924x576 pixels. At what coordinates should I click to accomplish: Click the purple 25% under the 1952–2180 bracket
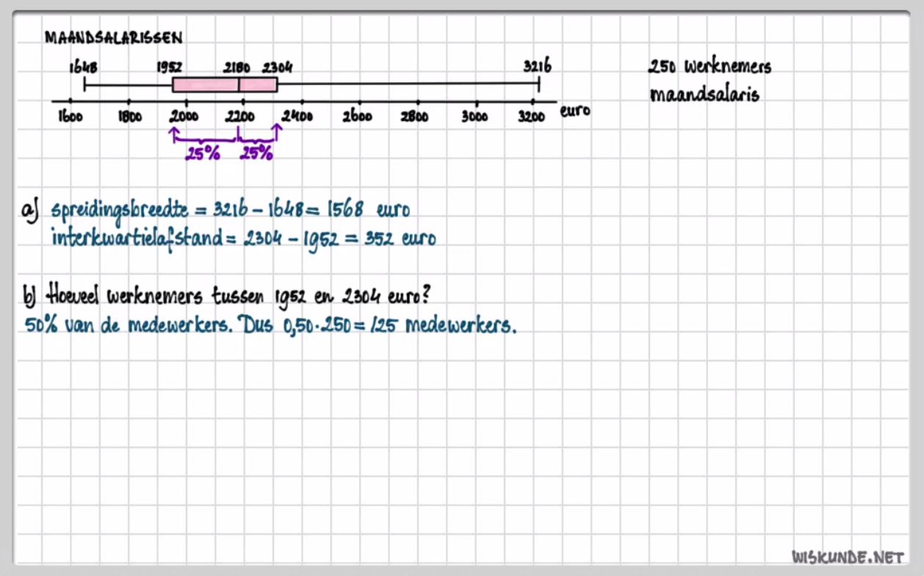click(x=202, y=154)
